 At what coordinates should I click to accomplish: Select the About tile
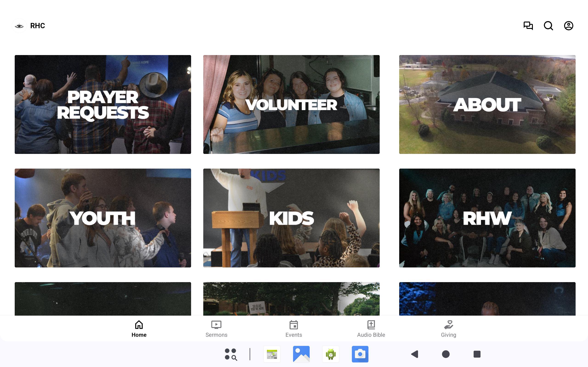(487, 104)
